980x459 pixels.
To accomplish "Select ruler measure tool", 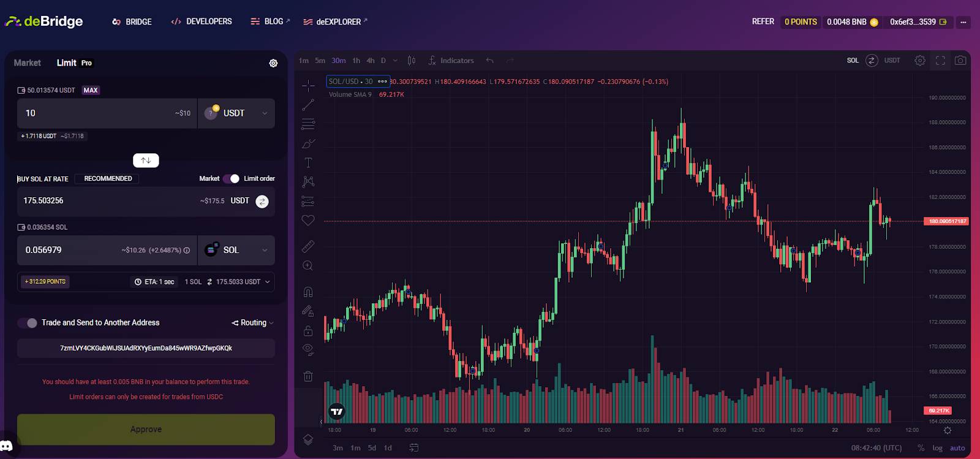I will click(x=308, y=246).
